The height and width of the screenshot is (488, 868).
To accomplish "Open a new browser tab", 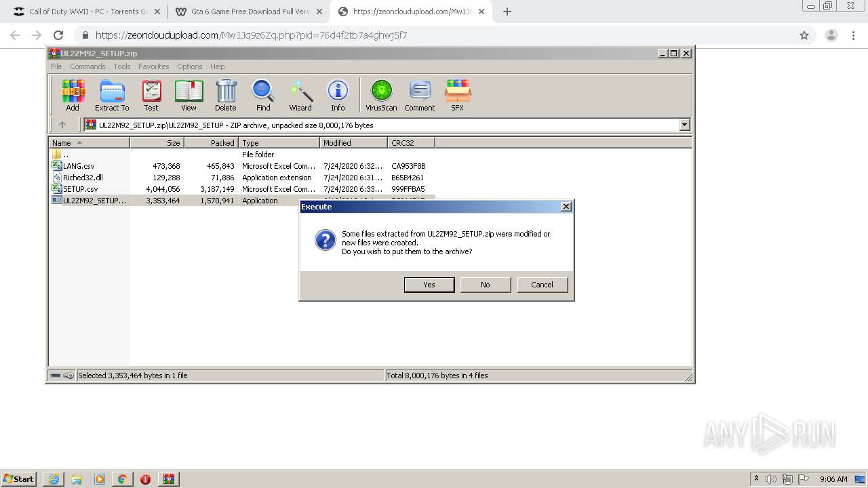I will pos(507,12).
